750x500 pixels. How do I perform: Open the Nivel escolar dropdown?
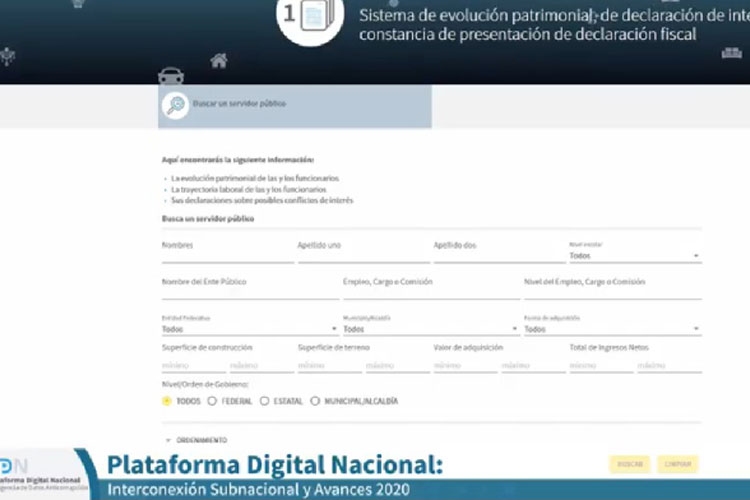tap(635, 256)
